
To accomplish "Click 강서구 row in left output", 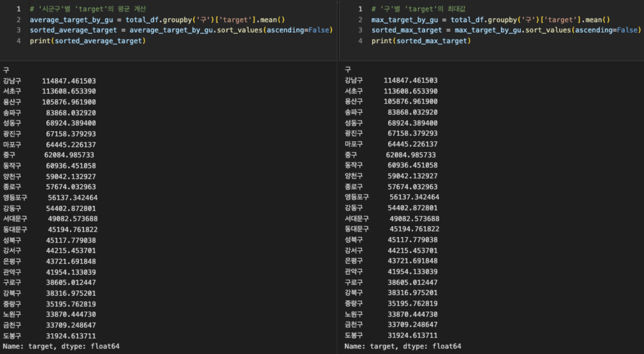I will point(49,251).
